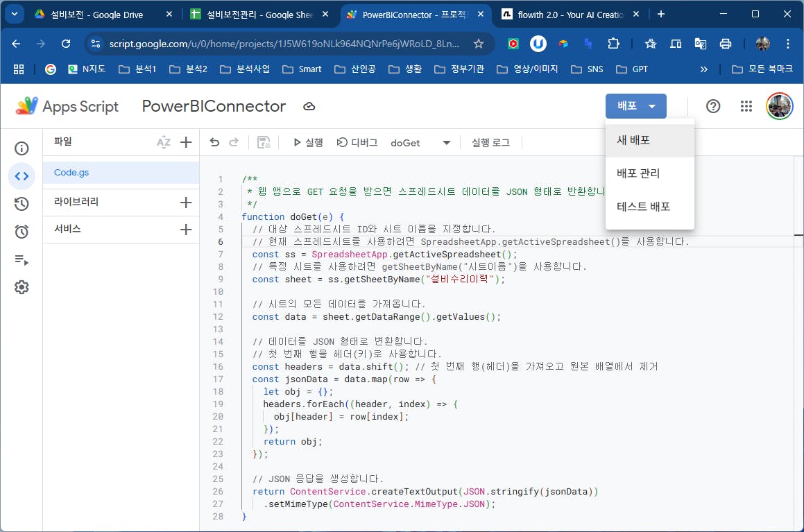Image resolution: width=804 pixels, height=532 pixels.
Task: Run the script with 실행 button
Action: point(308,143)
